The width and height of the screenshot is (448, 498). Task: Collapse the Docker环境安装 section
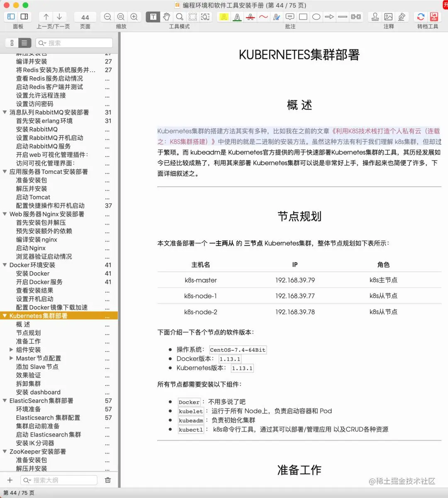click(5, 265)
